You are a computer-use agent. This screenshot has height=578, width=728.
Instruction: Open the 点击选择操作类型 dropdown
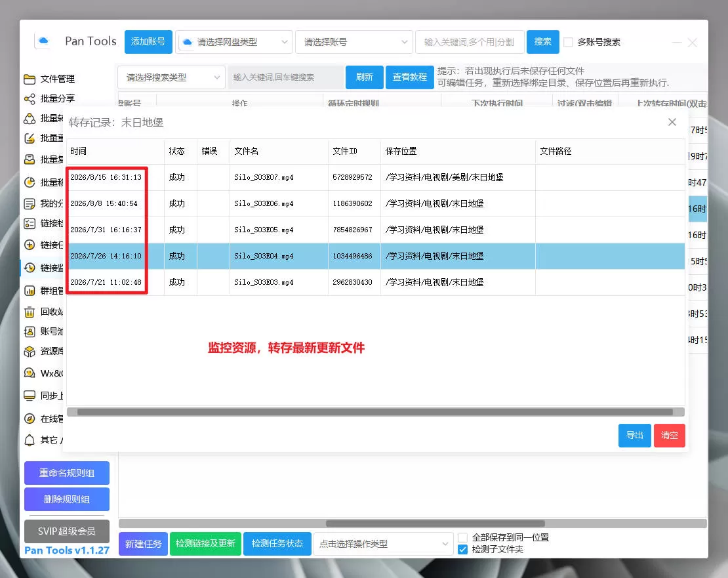point(384,544)
